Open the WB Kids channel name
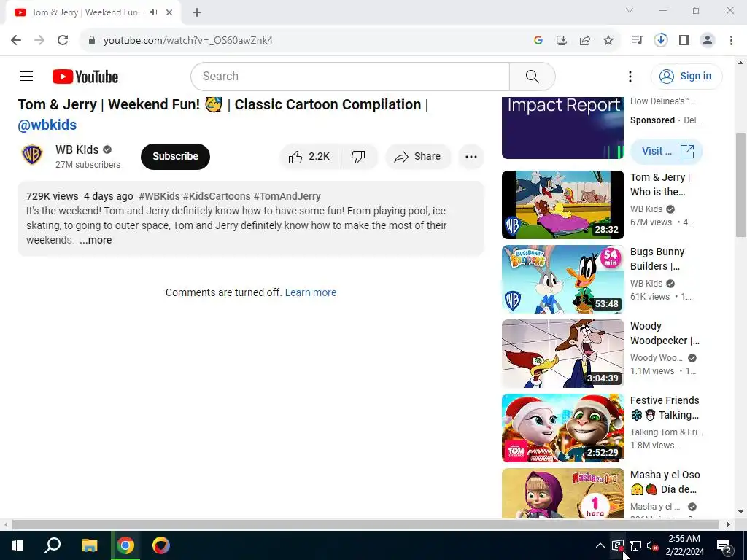This screenshot has width=747, height=560. 77,149
